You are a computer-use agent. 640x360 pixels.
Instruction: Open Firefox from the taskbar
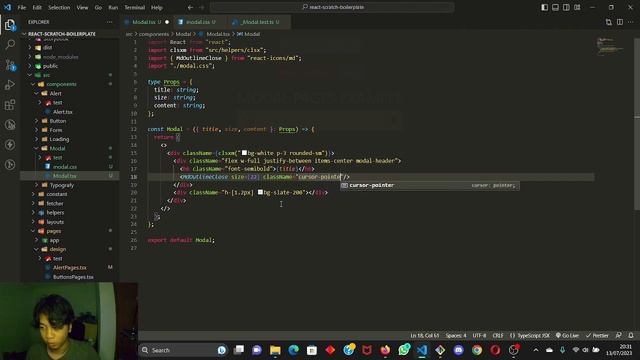pyautogui.click(x=385, y=350)
